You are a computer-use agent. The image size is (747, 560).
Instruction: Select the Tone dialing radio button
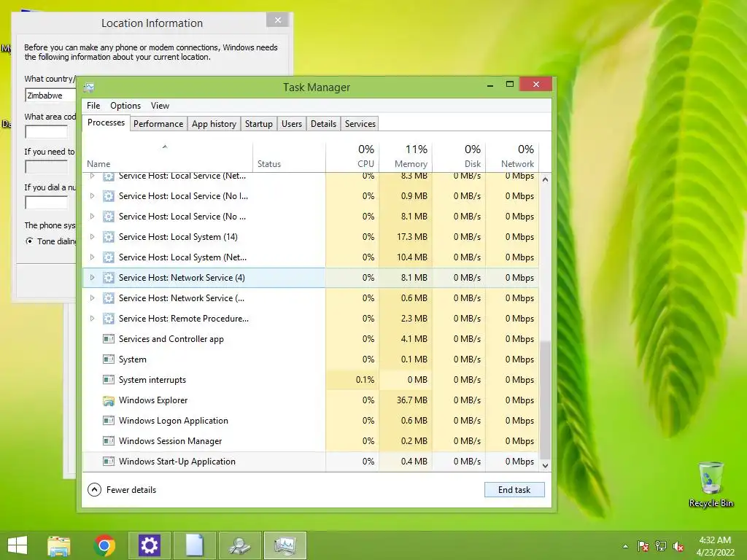point(29,241)
